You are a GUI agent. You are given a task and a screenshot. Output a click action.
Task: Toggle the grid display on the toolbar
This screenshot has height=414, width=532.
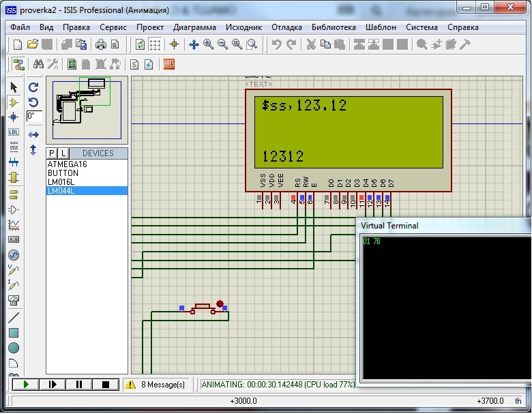pos(156,44)
